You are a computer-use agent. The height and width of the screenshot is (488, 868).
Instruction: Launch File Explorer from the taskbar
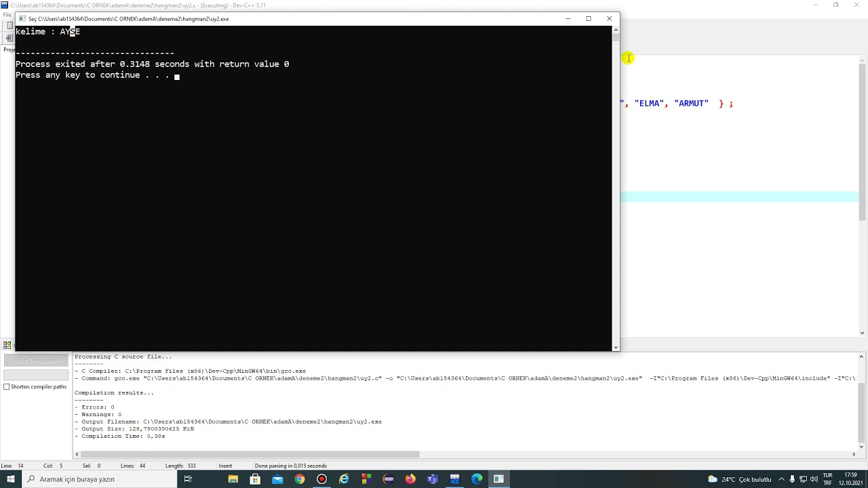(233, 479)
